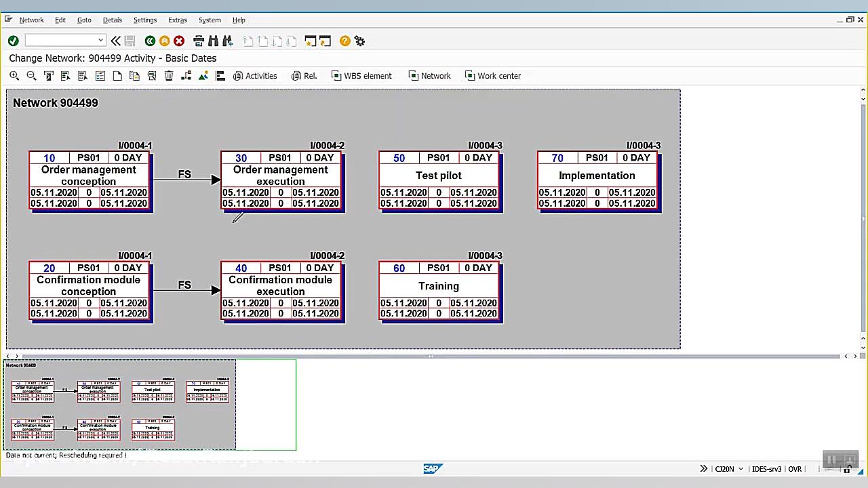Open a new session with the toolbar icon

pos(311,41)
